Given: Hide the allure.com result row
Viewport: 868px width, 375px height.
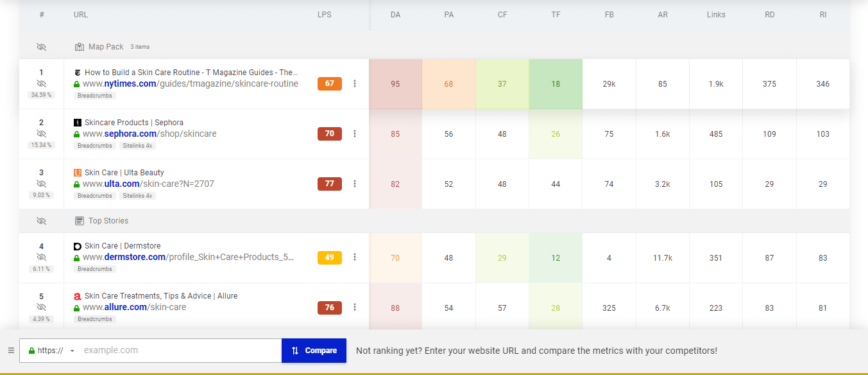Looking at the screenshot, I should coord(42,308).
